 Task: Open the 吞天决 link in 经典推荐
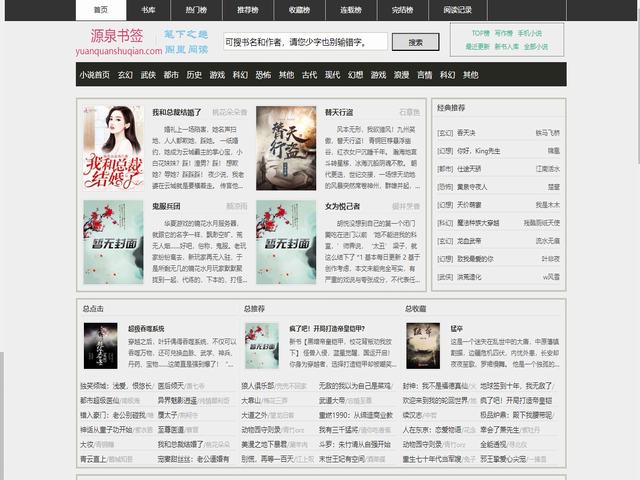point(466,132)
